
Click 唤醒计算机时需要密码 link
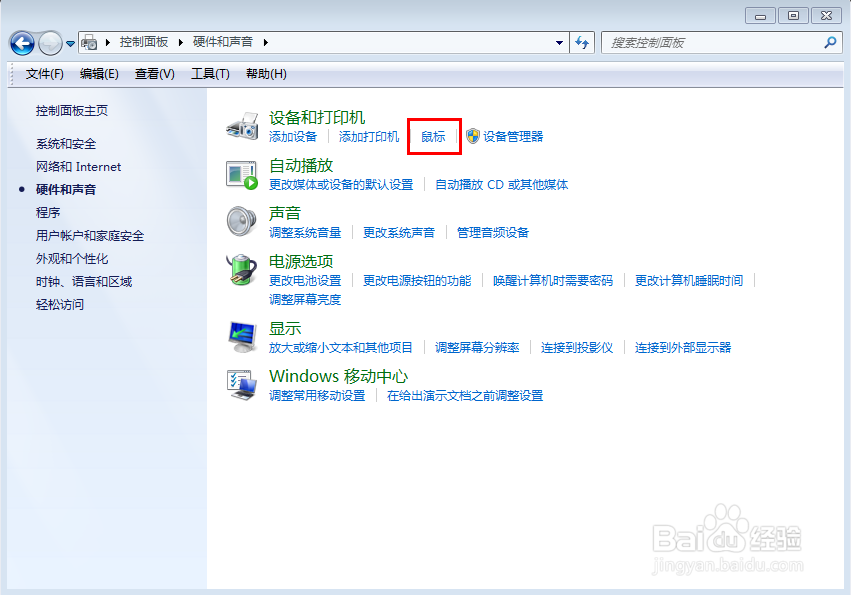click(553, 281)
